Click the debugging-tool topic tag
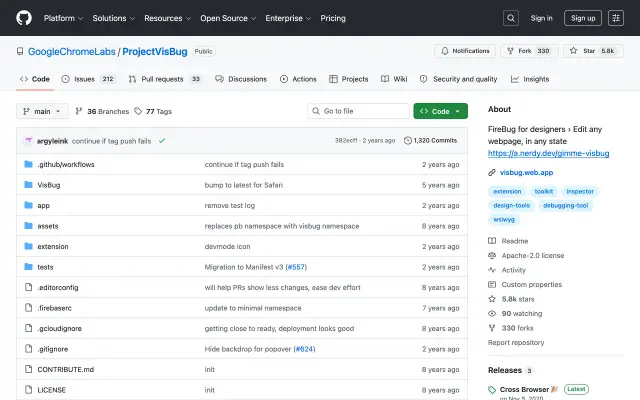Screen dimensions: 640x400 pyautogui.click(x=566, y=205)
